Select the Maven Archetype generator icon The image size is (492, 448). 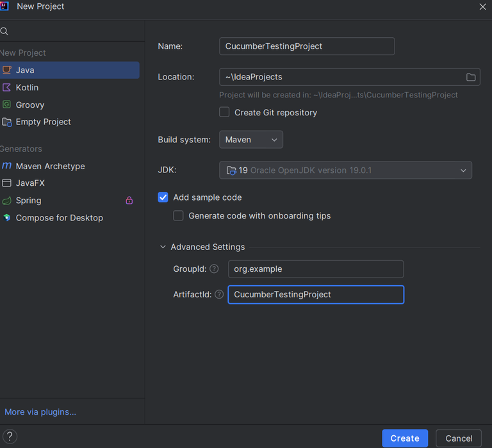click(7, 166)
